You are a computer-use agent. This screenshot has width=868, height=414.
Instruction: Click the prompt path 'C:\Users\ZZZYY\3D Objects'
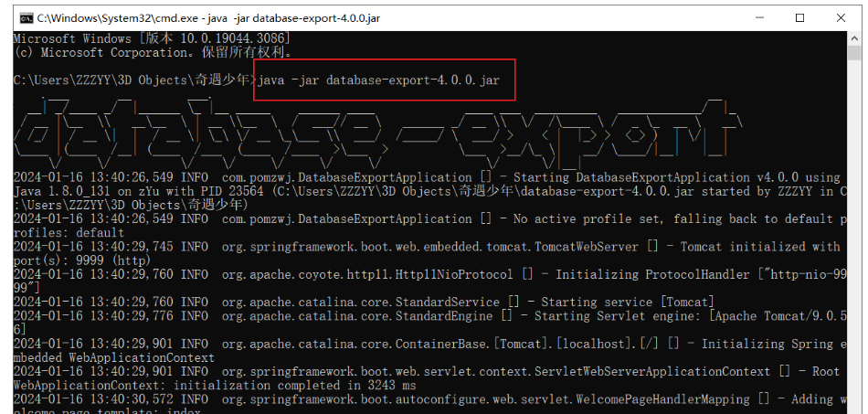(x=101, y=80)
